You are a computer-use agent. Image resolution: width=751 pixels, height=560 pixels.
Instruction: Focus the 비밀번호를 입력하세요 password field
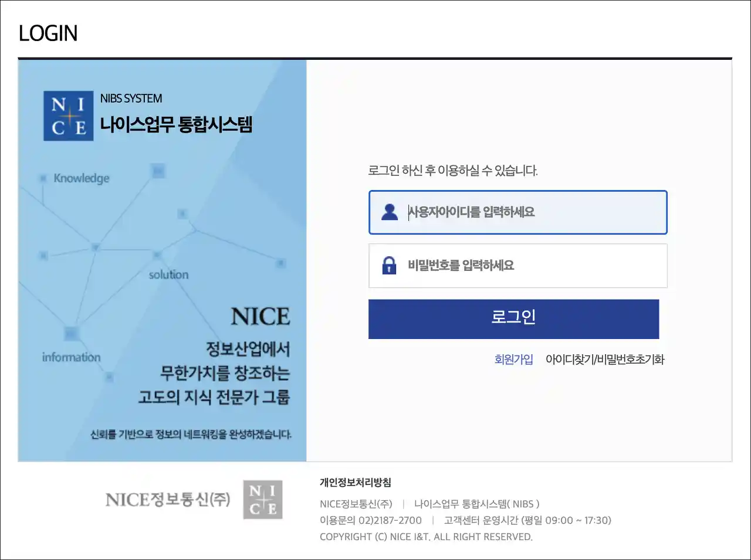pyautogui.click(x=518, y=266)
